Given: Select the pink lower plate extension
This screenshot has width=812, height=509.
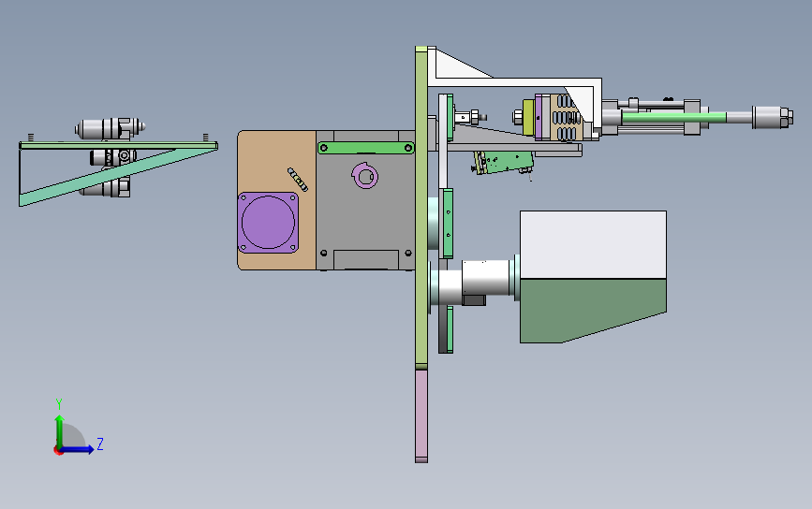Looking at the screenshot, I should 421,415.
